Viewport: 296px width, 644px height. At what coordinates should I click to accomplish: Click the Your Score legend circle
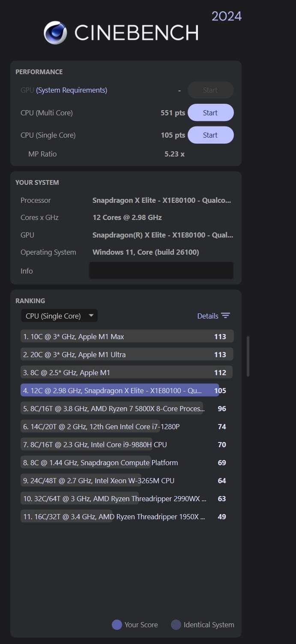click(117, 625)
